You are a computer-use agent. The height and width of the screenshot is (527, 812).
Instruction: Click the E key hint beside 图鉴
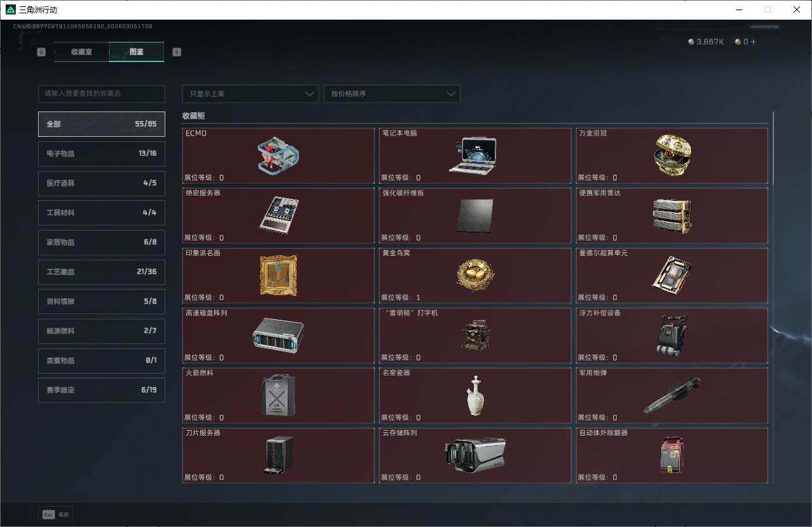click(x=177, y=52)
